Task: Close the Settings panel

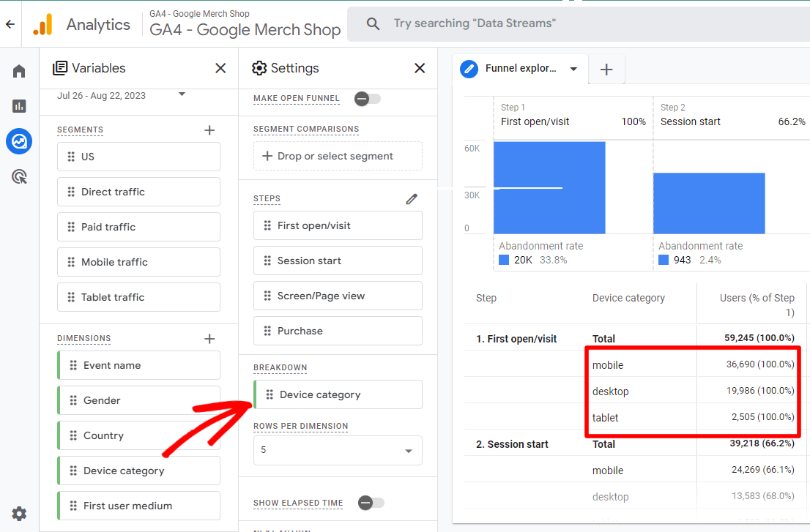Action: tap(419, 68)
